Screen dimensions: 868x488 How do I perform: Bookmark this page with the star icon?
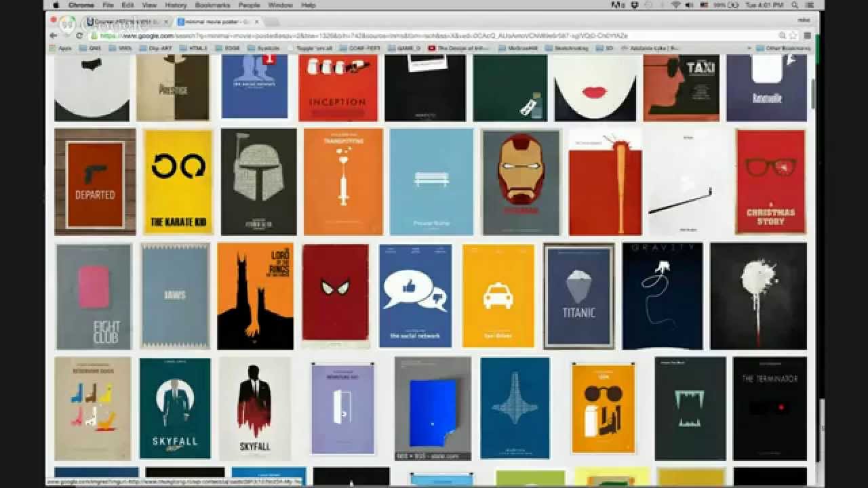(x=793, y=35)
